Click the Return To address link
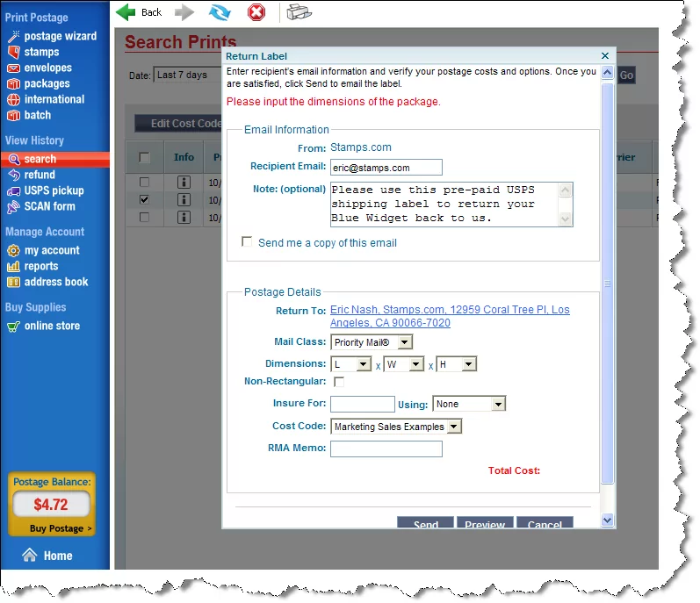The width and height of the screenshot is (700, 603). 449,316
